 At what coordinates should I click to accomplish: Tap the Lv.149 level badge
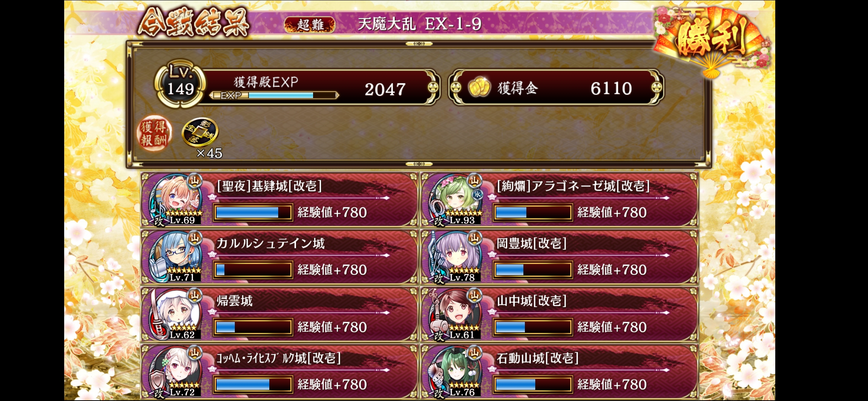[x=180, y=85]
